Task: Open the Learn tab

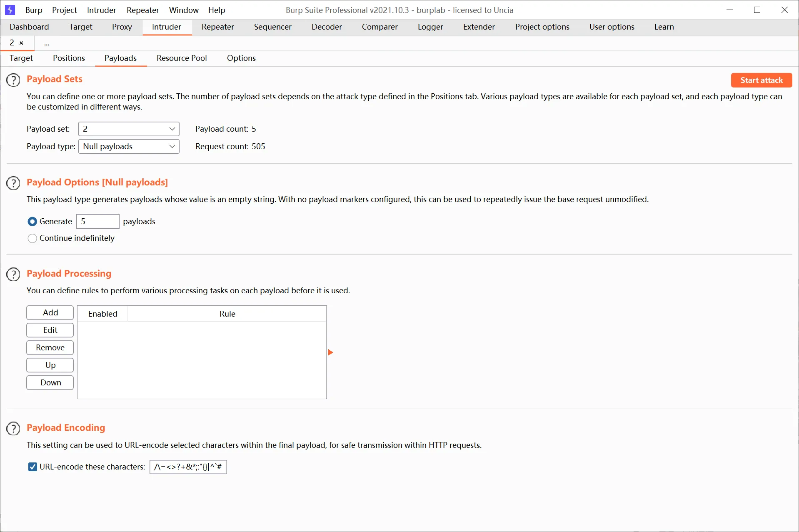Action: coord(664,27)
